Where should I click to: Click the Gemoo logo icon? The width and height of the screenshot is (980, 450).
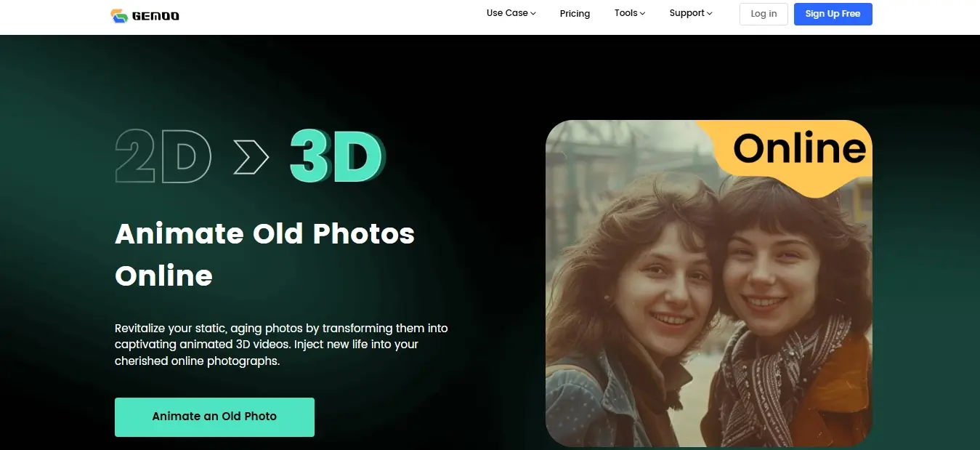tap(119, 15)
